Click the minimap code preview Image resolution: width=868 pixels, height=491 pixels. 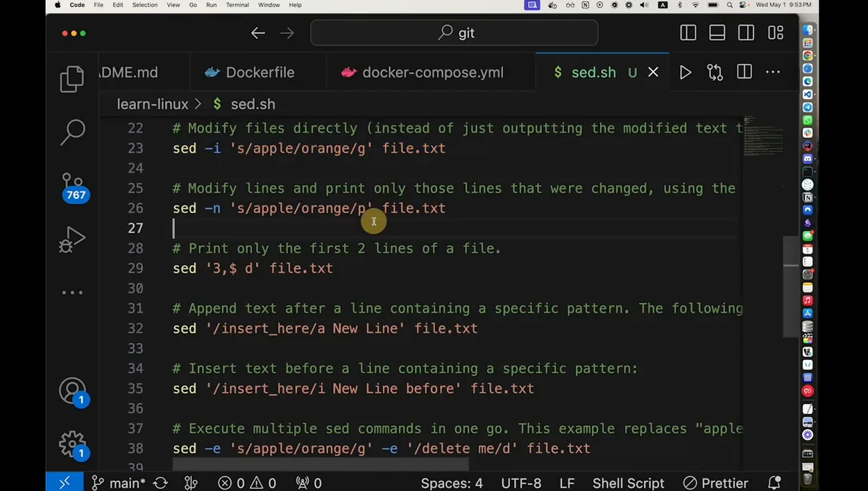[763, 136]
